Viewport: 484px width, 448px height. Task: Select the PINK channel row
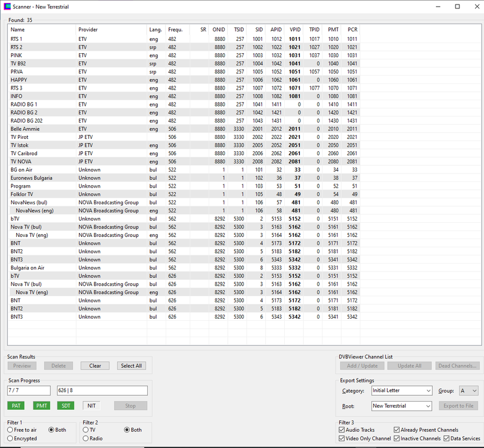(184, 55)
